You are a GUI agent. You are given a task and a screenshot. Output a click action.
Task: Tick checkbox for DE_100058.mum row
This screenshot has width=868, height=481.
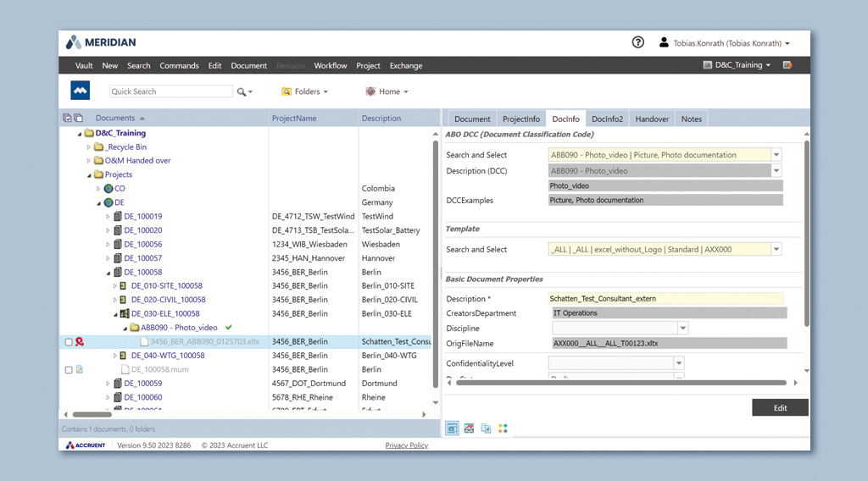69,370
